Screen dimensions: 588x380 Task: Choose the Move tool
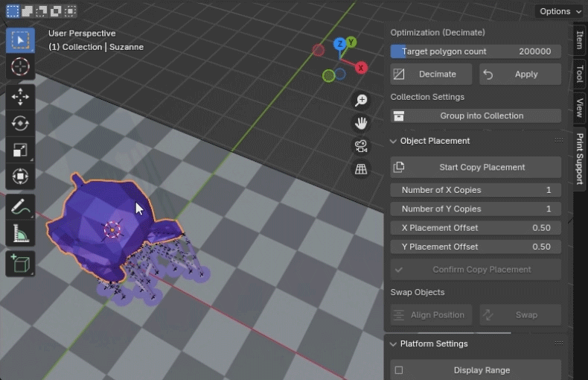tap(20, 97)
